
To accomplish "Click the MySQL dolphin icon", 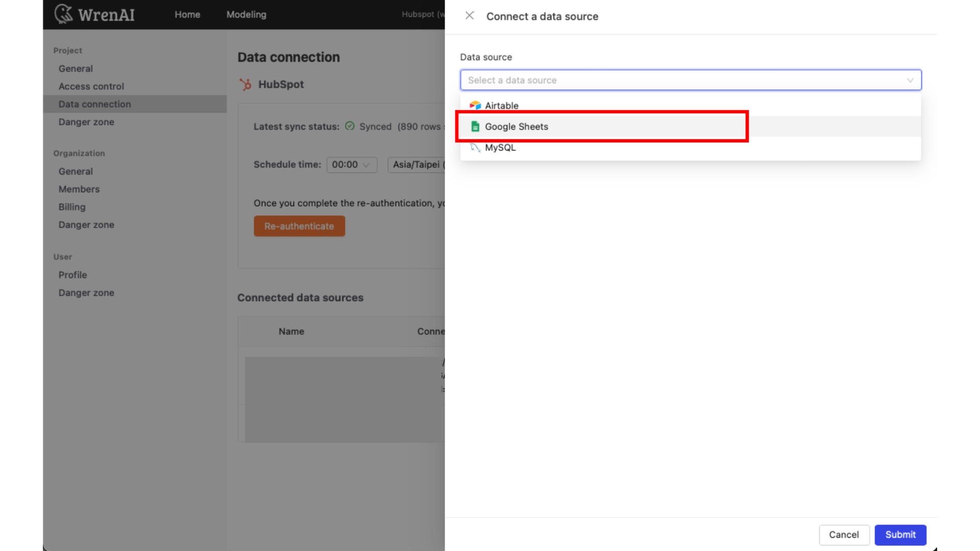I will 475,147.
